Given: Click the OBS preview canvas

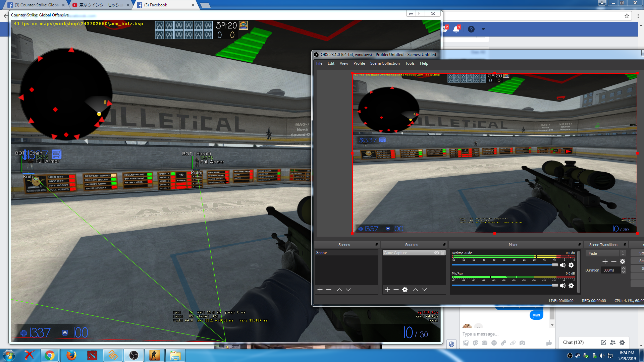Looking at the screenshot, I should point(494,153).
